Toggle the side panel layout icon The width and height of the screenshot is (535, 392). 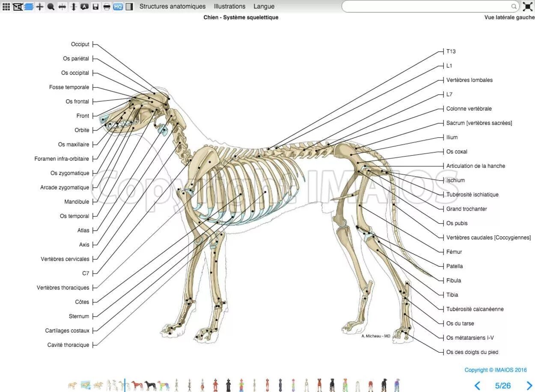(x=129, y=6)
